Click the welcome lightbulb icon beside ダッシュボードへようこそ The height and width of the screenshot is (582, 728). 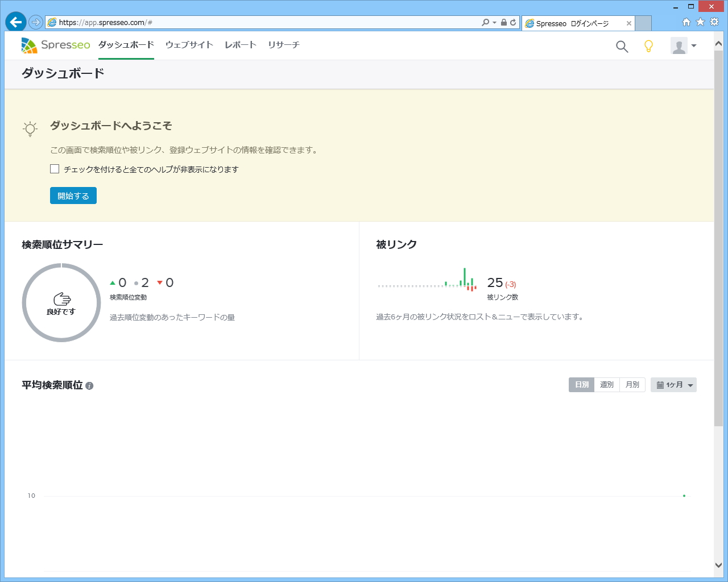click(30, 128)
